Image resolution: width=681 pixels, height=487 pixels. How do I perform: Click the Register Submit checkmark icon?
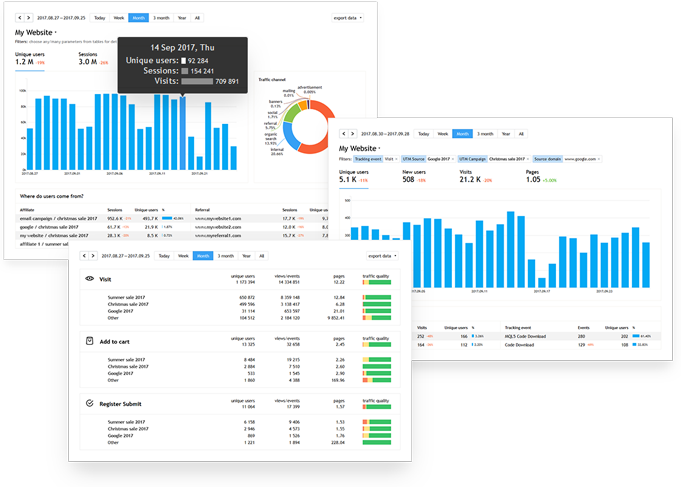[89, 404]
